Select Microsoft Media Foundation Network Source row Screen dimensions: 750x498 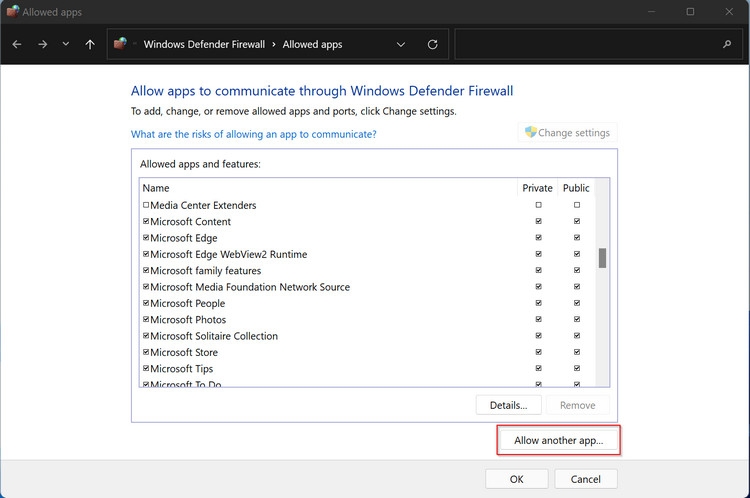367,287
